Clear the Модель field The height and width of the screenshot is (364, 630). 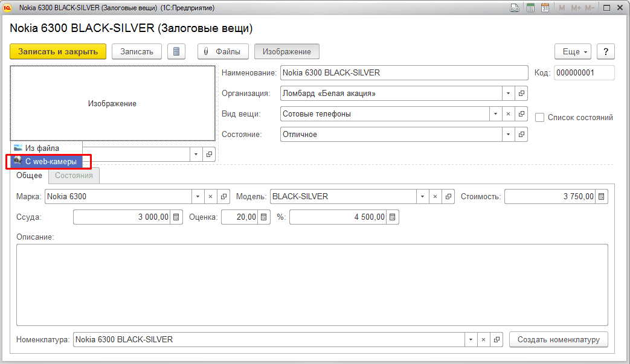pos(435,196)
